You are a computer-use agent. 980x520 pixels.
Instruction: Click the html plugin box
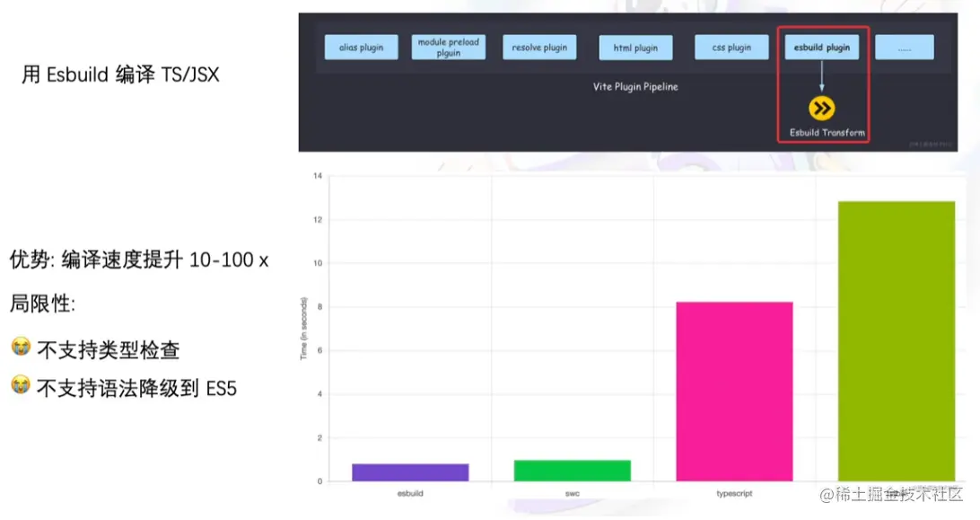pos(635,48)
